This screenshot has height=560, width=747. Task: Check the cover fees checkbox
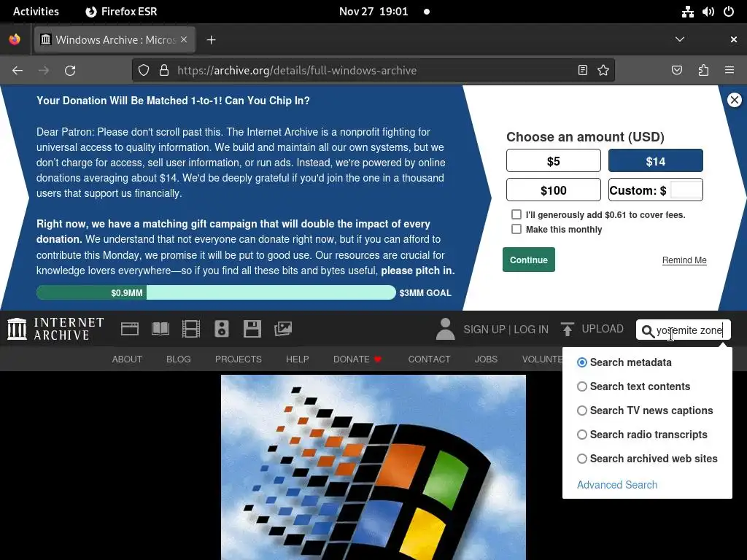[516, 214]
